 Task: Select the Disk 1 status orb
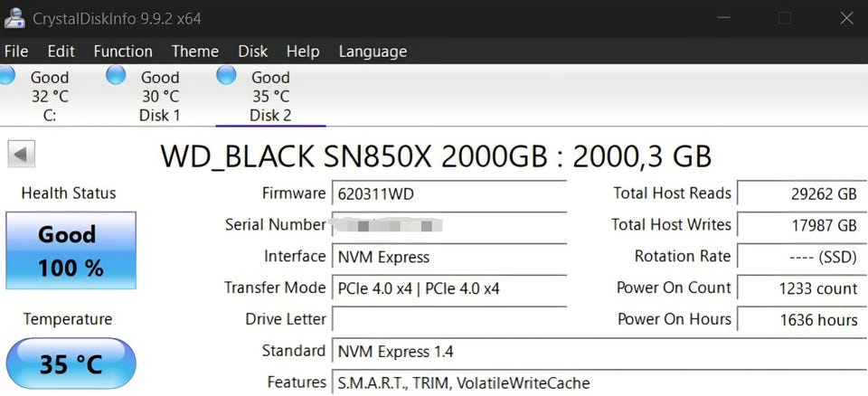tap(116, 75)
